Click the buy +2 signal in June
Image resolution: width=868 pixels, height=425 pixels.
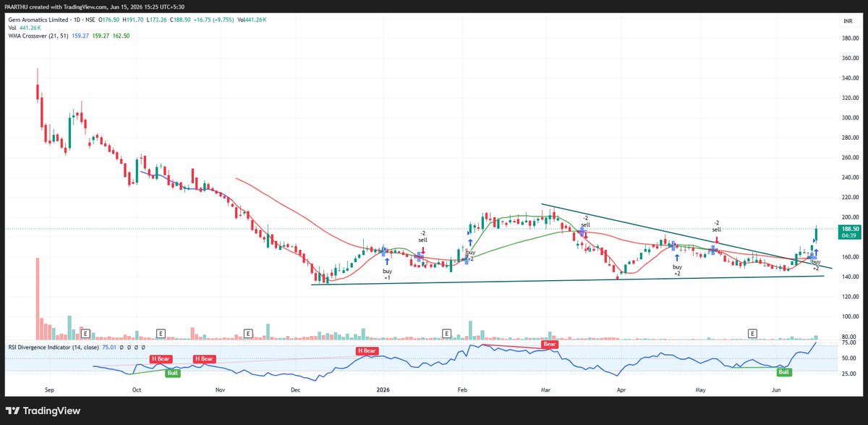tap(816, 264)
